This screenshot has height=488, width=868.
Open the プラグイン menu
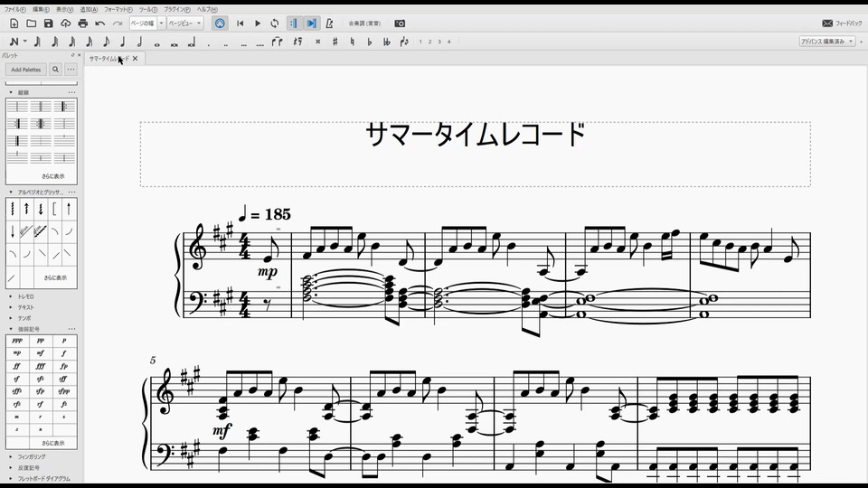pyautogui.click(x=177, y=9)
